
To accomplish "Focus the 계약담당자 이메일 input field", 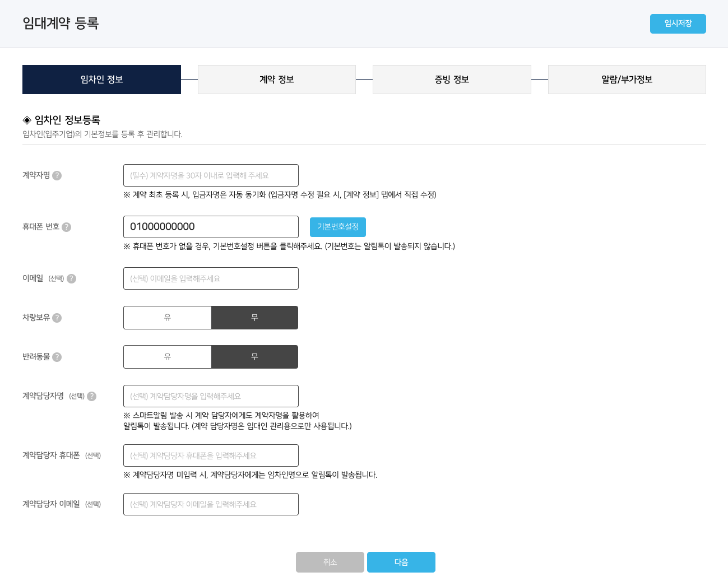I will pyautogui.click(x=211, y=504).
